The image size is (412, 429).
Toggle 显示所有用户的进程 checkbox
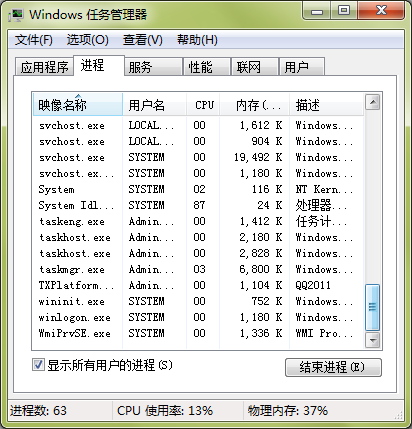point(38,365)
